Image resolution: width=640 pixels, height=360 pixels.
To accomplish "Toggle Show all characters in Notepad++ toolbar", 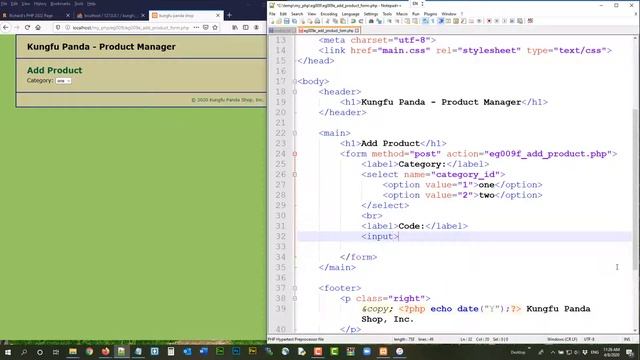I will (x=433, y=21).
